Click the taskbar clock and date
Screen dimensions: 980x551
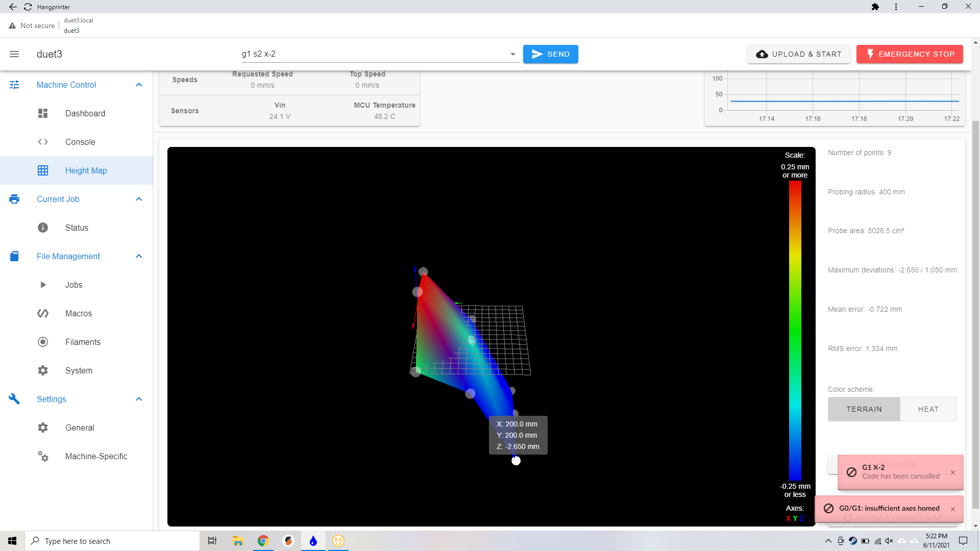coord(936,541)
